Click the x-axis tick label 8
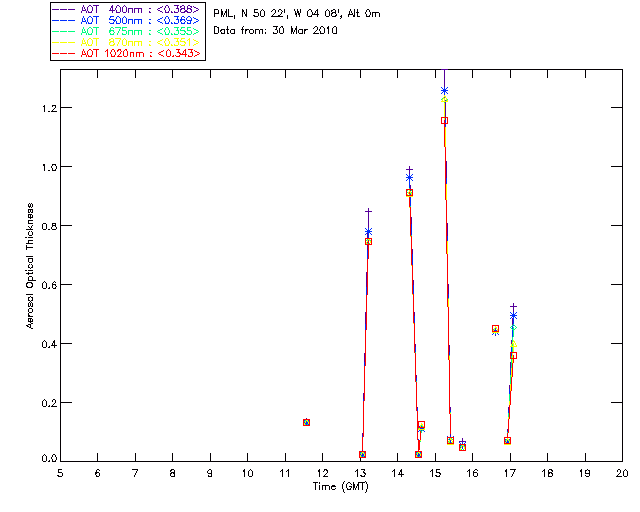Image resolution: width=640 pixels, height=512 pixels. [173, 474]
